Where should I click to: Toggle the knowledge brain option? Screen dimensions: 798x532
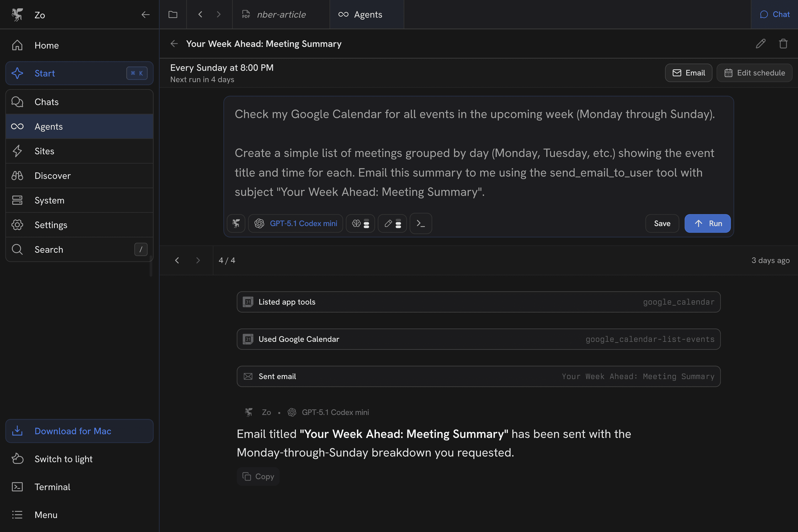[x=360, y=223]
